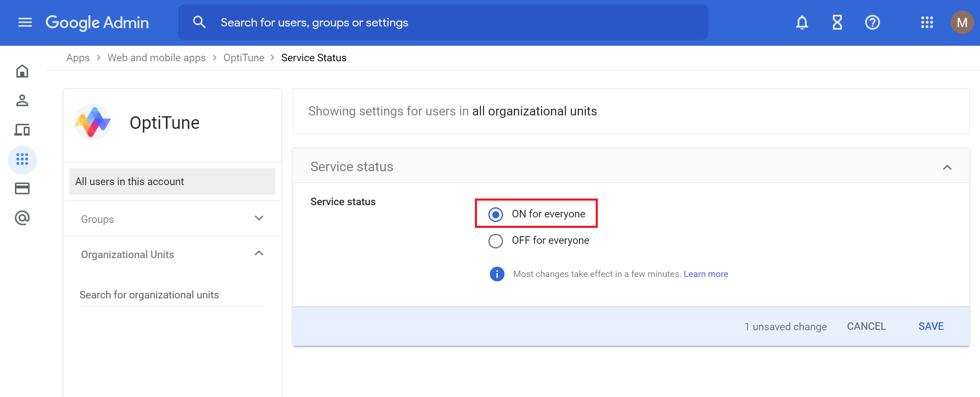Screen dimensions: 980x397
Task: Click the 1 unsaved change text
Action: [x=785, y=326]
